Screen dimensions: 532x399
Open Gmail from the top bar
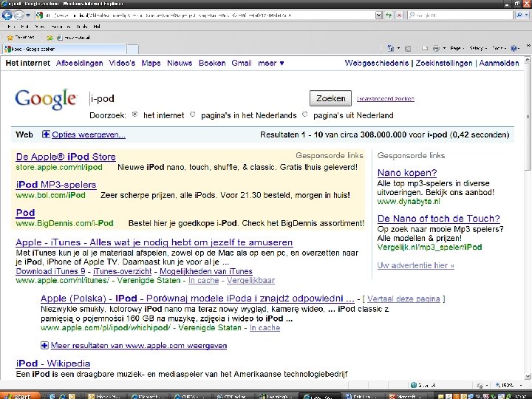tap(242, 63)
